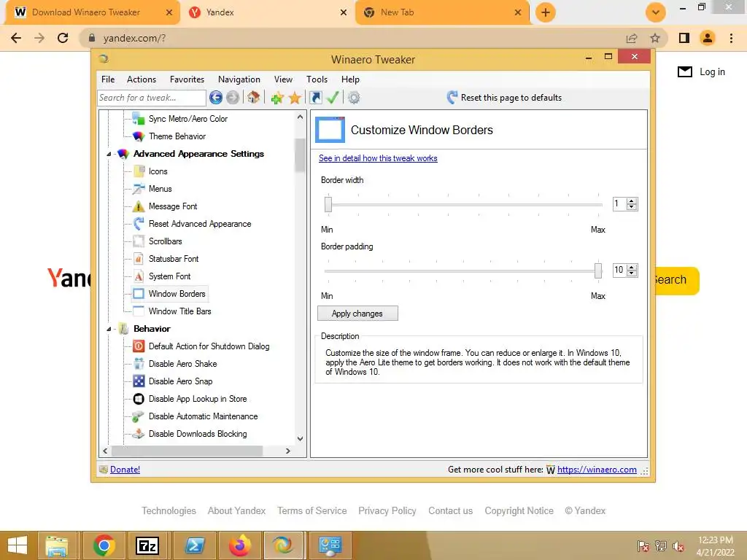This screenshot has width=747, height=560.
Task: Increase Border padding spinner value
Action: (x=632, y=267)
